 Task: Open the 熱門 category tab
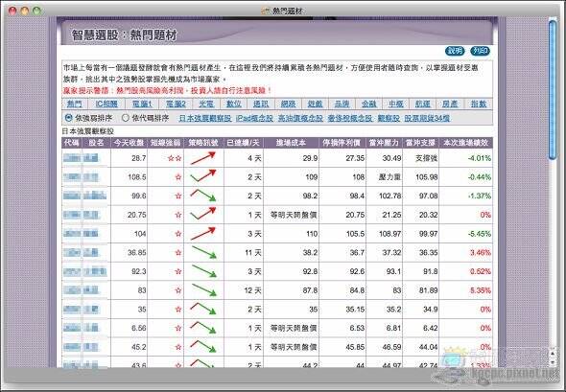(75, 104)
